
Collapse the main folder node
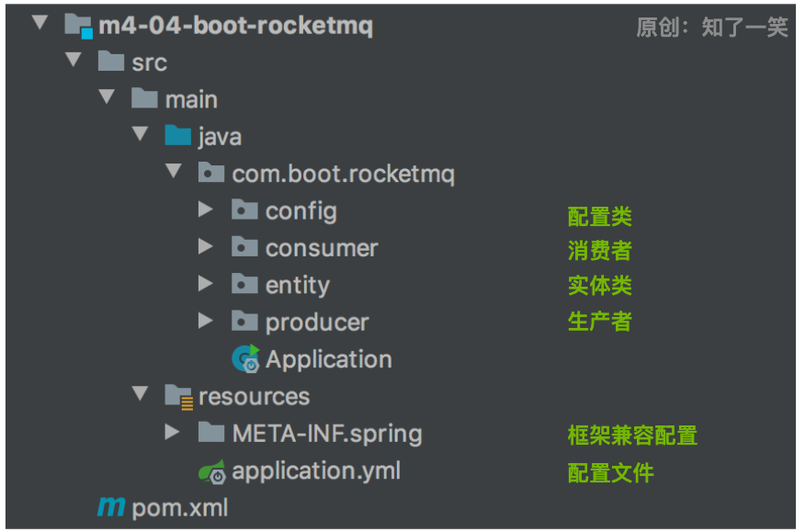[108, 98]
